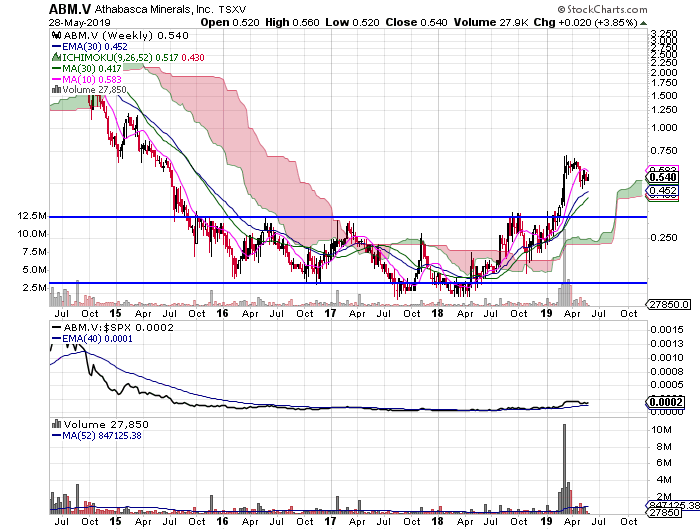Image resolution: width=700 pixels, height=530 pixels.
Task: Click the Volume 27,850 legend in the price panel
Action: click(x=94, y=90)
